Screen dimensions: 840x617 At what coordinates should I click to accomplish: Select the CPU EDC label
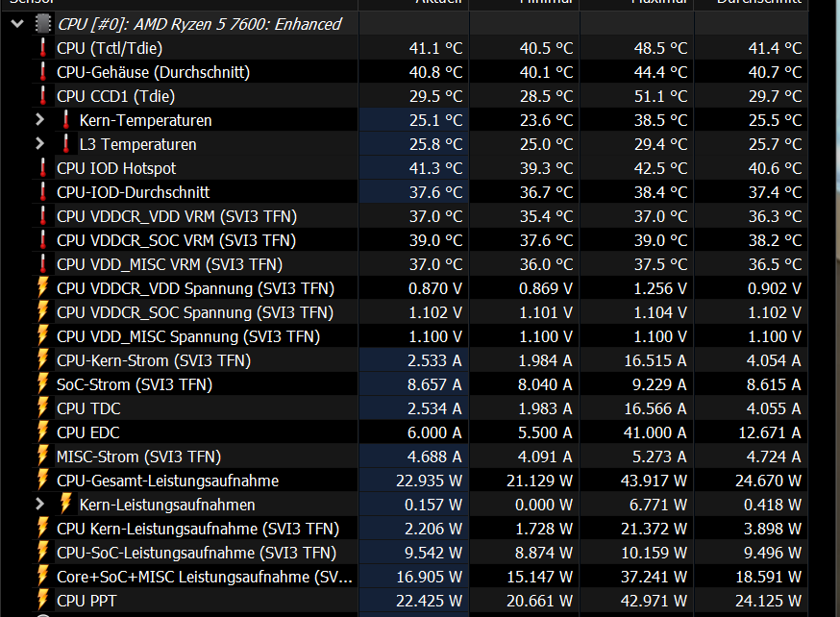[x=87, y=432]
